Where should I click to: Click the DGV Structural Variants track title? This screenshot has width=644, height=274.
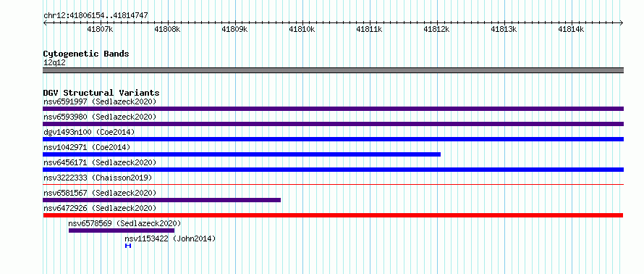101,93
